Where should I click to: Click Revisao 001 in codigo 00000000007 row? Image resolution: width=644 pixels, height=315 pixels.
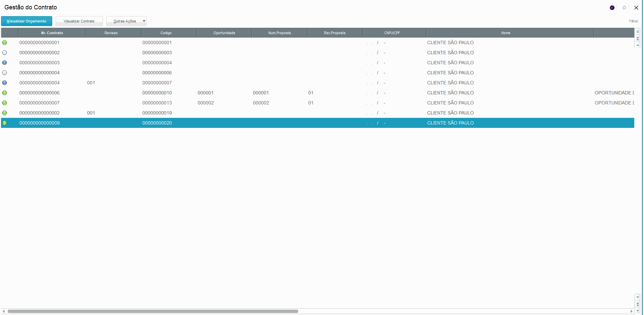click(91, 83)
